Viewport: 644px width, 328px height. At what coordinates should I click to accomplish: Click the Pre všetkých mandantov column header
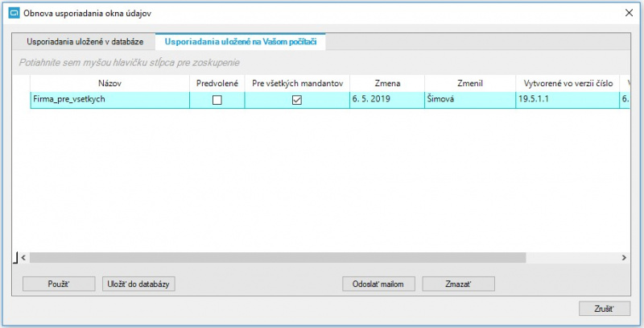pyautogui.click(x=297, y=84)
